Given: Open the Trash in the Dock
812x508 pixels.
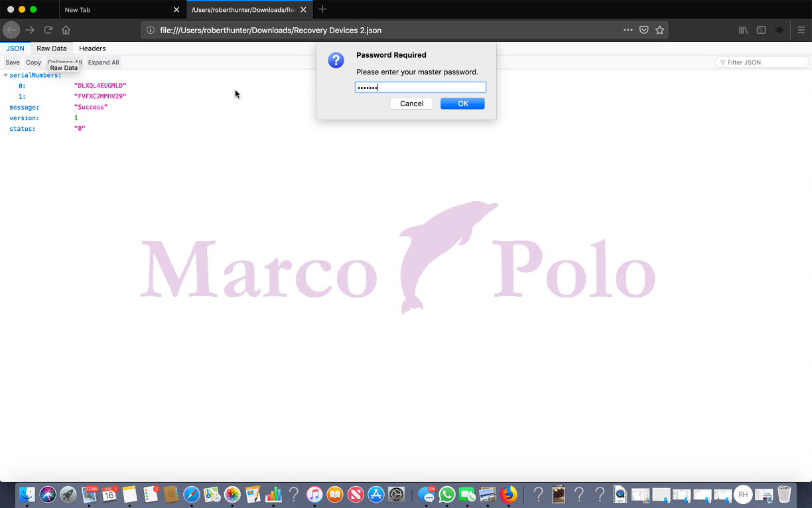Looking at the screenshot, I should pos(784,494).
